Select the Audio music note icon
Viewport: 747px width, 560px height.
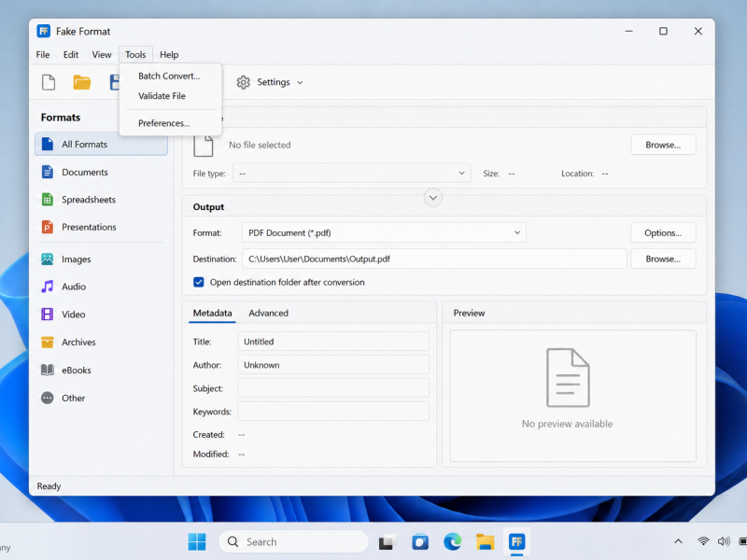coord(48,287)
